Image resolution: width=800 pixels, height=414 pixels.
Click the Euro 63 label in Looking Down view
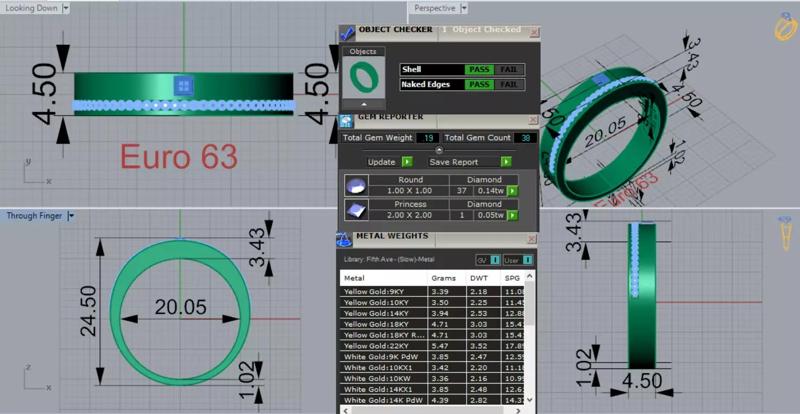(179, 157)
